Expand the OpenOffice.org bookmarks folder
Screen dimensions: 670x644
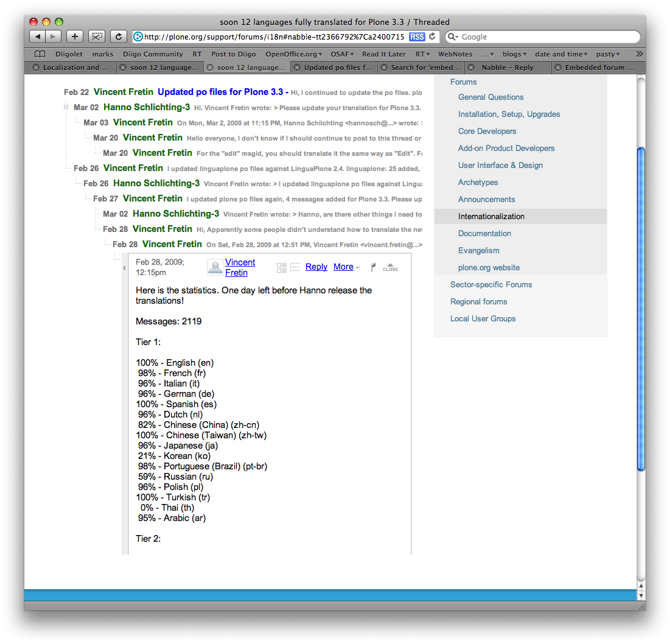(x=294, y=54)
